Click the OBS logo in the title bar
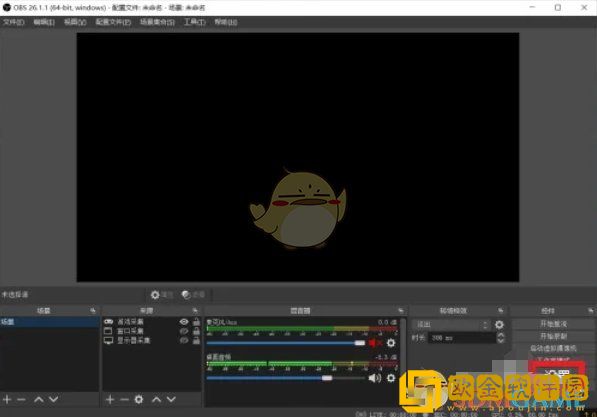The width and height of the screenshot is (597, 417). pyautogui.click(x=6, y=7)
